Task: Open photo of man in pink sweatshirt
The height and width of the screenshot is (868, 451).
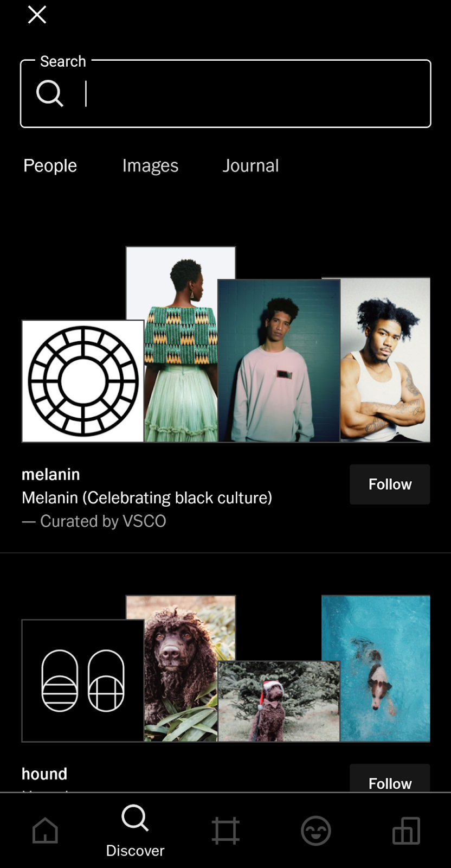Action: pyautogui.click(x=279, y=361)
